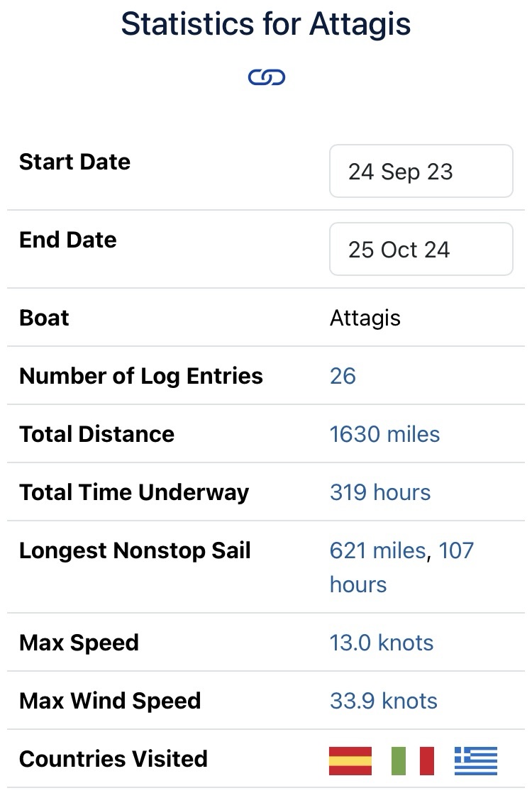
Task: Open the Start Date picker field
Action: tap(421, 171)
